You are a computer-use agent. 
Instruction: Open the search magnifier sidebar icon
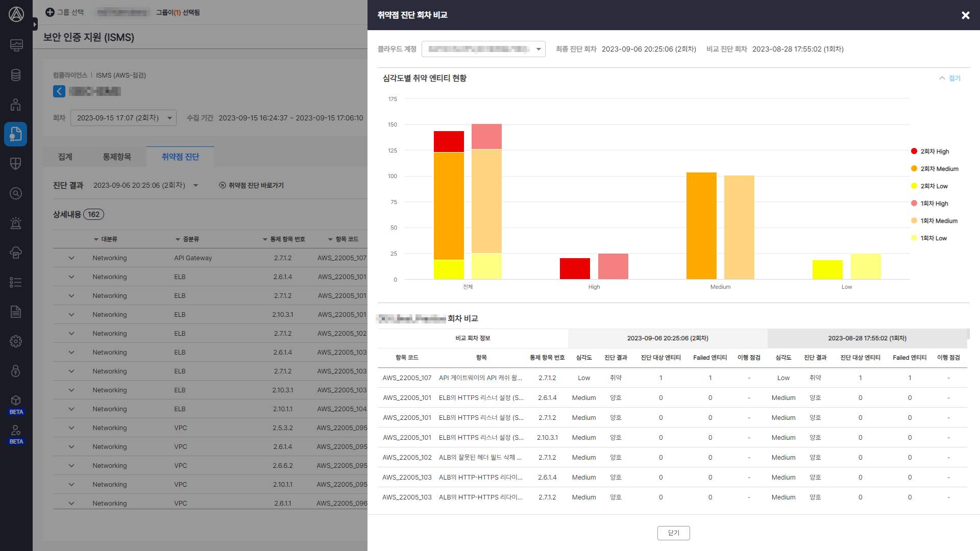click(x=16, y=193)
